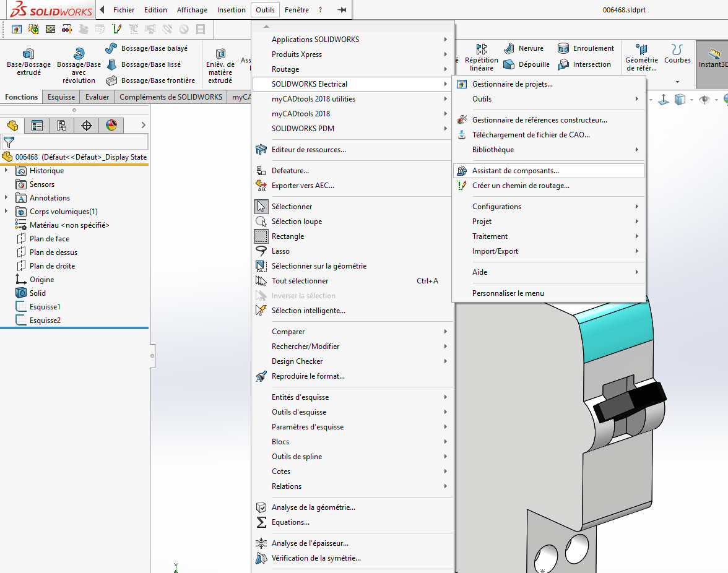The image size is (728, 573).
Task: Expand the Historique tree node
Action: [6, 171]
